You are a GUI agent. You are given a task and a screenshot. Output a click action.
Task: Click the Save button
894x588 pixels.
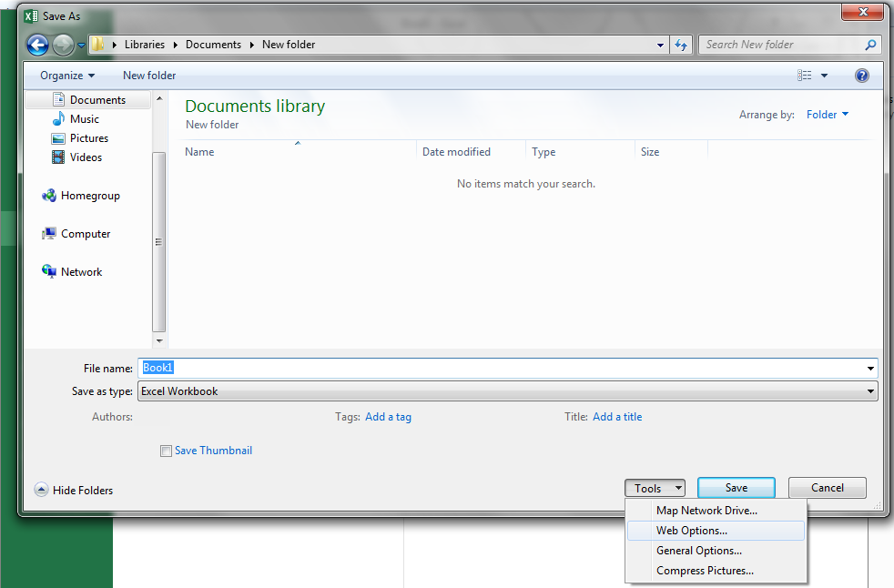[736, 488]
